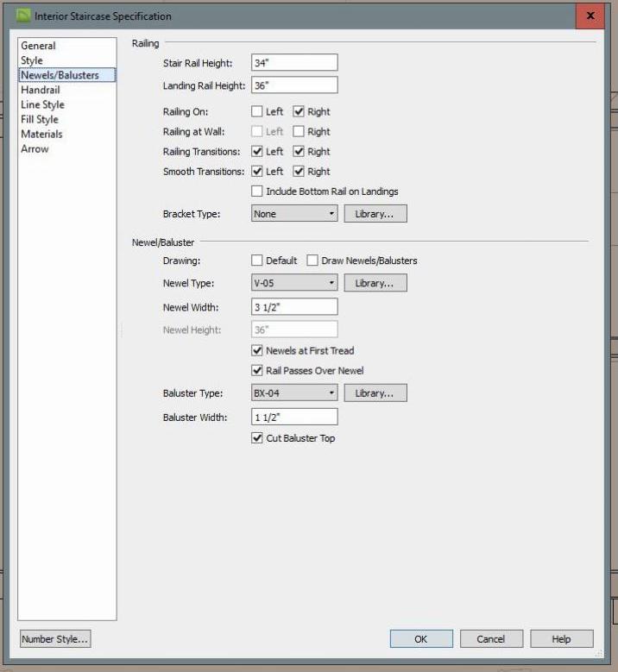This screenshot has width=618, height=672.
Task: Open Library for Newel Type
Action: point(375,283)
